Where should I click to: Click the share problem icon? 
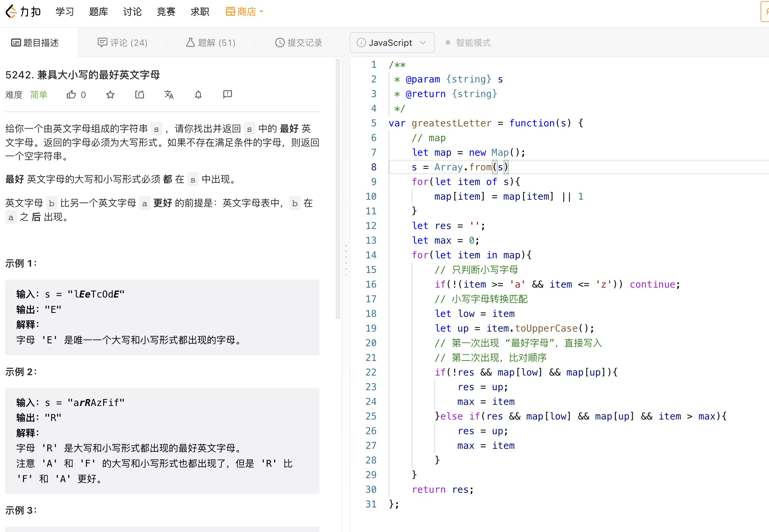(140, 95)
